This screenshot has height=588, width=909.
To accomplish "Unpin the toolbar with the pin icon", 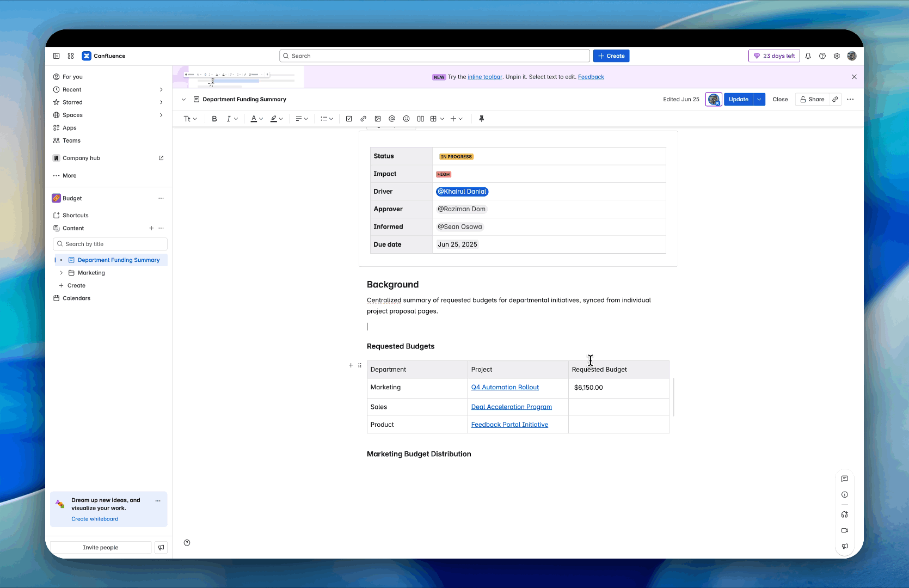I will (481, 119).
